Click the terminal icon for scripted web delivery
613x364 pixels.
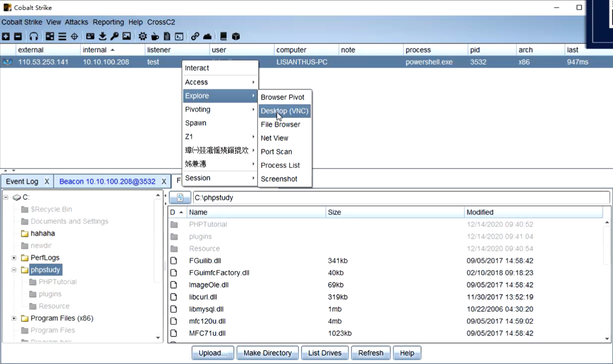(179, 36)
